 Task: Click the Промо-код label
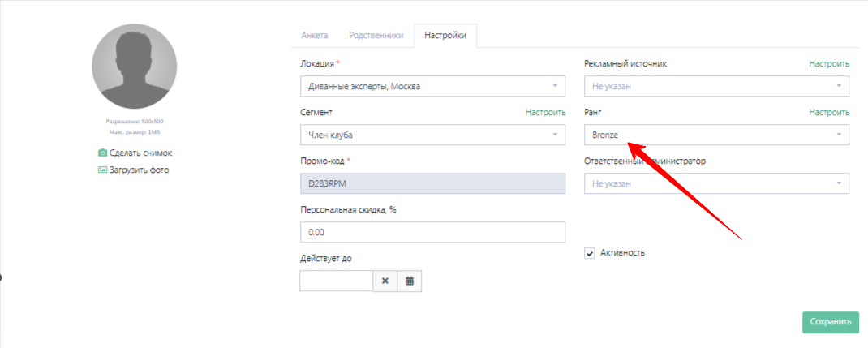pyautogui.click(x=324, y=161)
